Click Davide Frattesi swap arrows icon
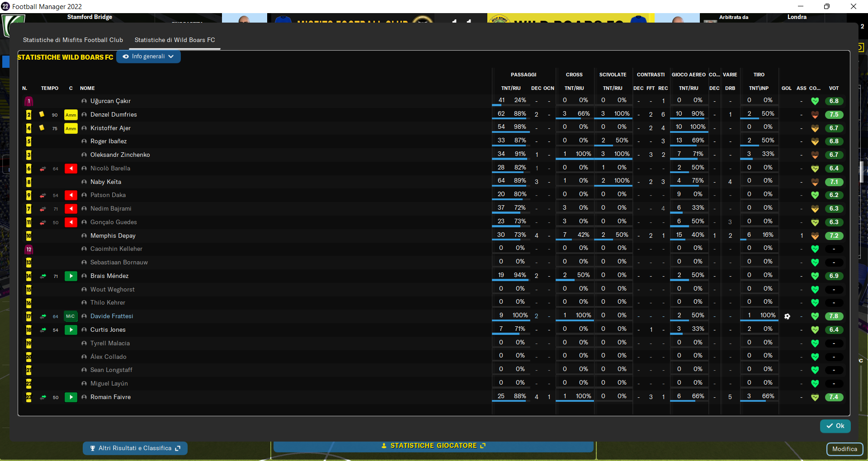Viewport: 868px width, 461px height. pyautogui.click(x=43, y=316)
